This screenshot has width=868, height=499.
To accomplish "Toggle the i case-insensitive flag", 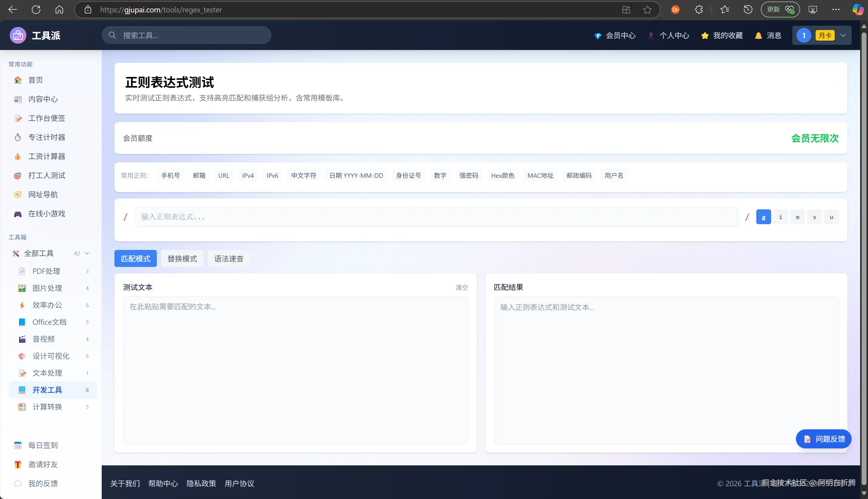I will point(780,217).
